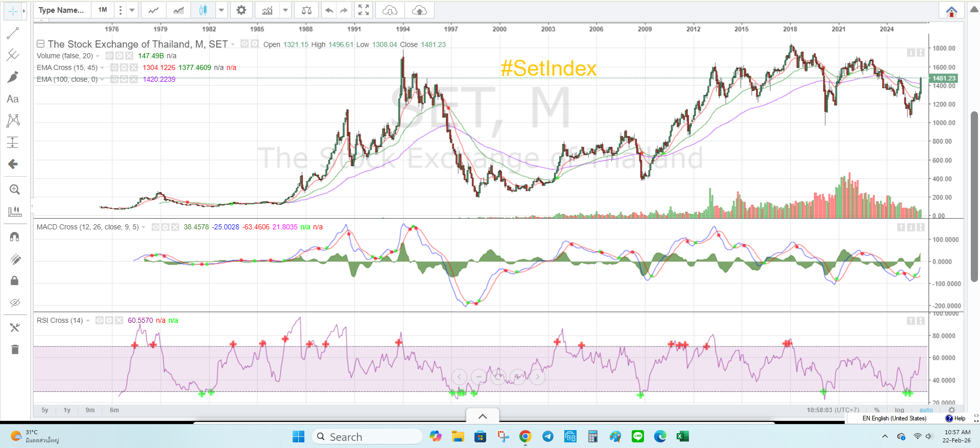Open MACD Cross indicator dropdown

[144, 227]
